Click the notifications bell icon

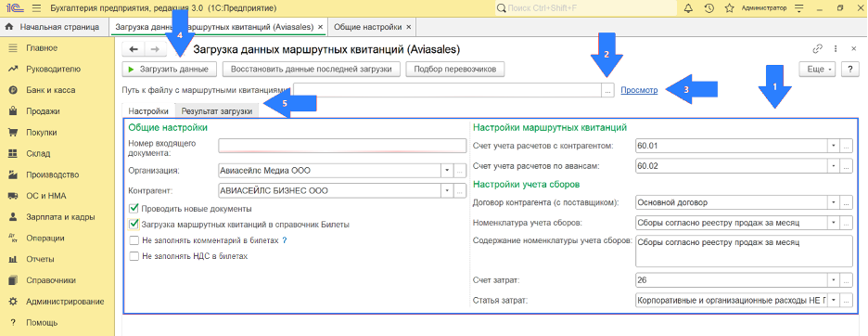(x=688, y=8)
